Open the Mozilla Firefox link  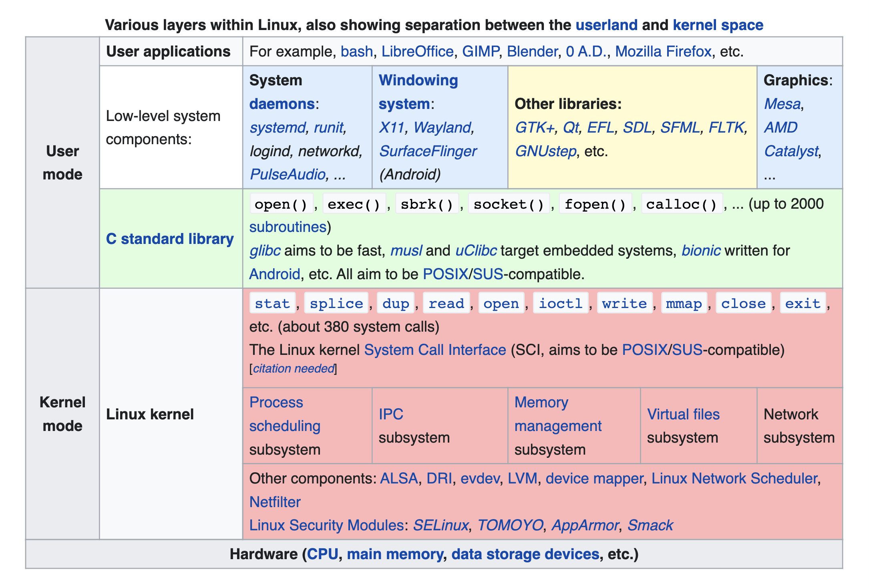663,51
